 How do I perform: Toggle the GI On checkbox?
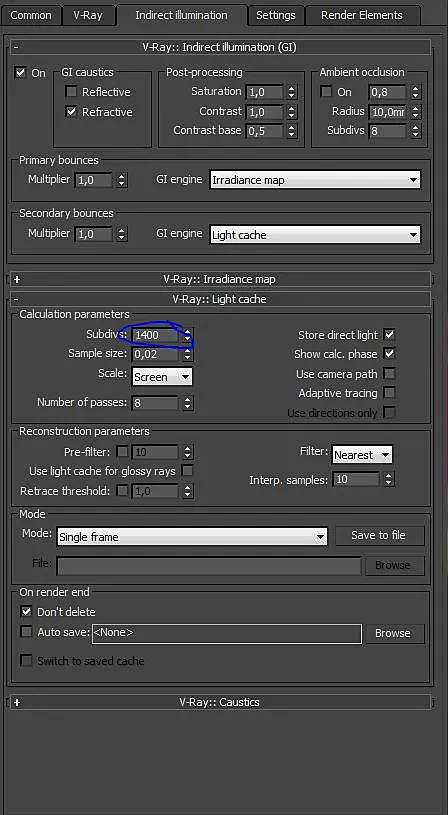20,72
